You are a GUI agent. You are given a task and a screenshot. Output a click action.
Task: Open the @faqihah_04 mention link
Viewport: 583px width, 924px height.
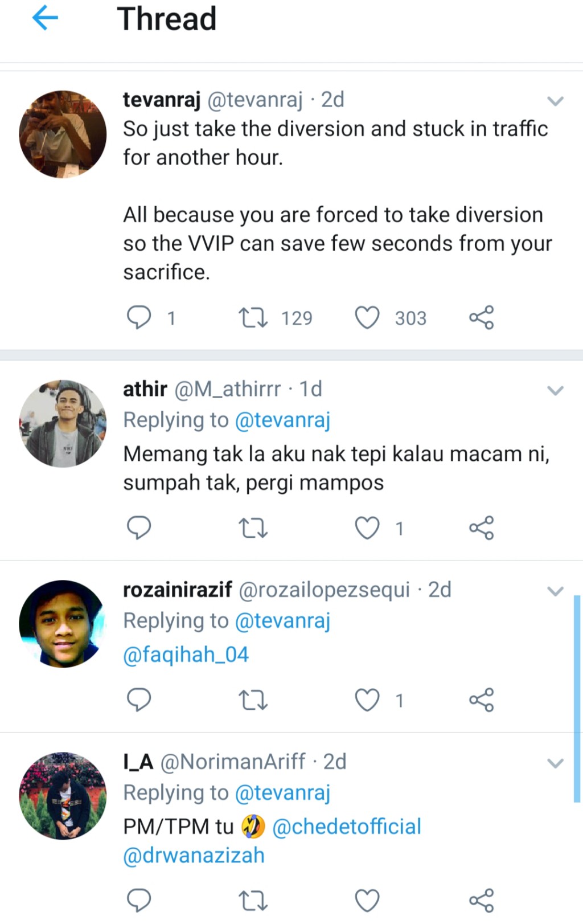(x=186, y=655)
